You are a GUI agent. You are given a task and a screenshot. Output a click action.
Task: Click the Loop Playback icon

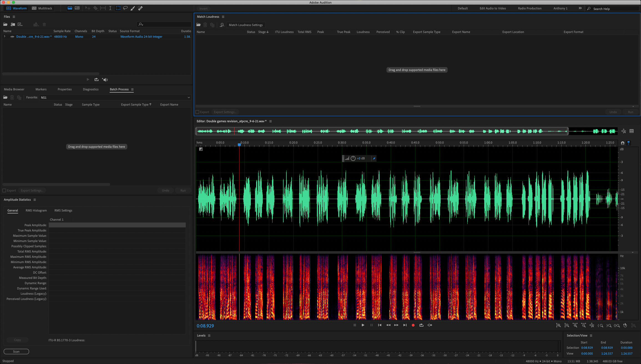click(421, 325)
